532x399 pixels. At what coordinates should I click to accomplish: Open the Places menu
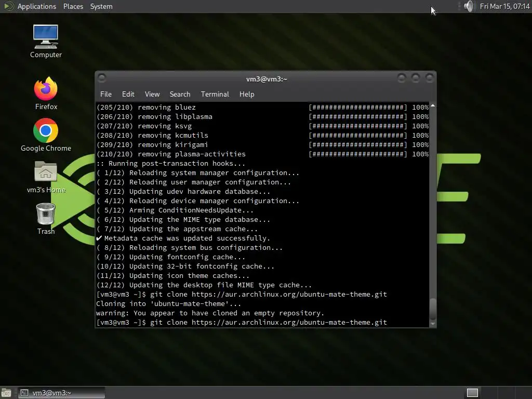point(73,6)
